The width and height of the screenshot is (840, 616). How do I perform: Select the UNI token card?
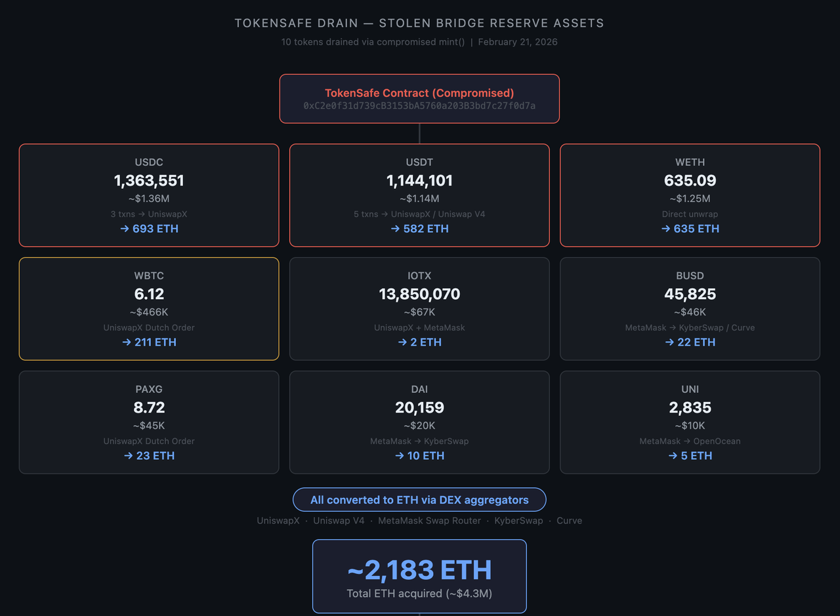(x=690, y=422)
